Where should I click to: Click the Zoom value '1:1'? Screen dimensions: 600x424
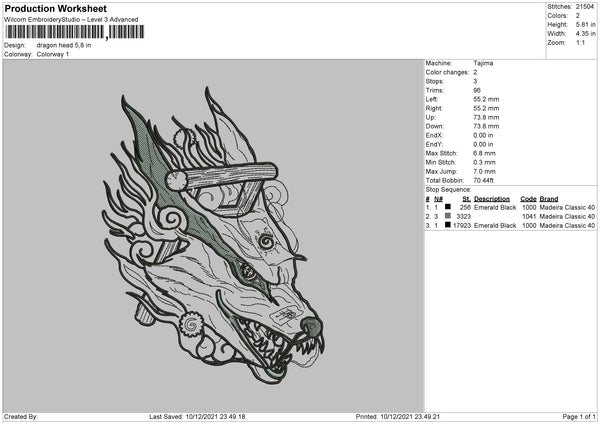tap(580, 42)
